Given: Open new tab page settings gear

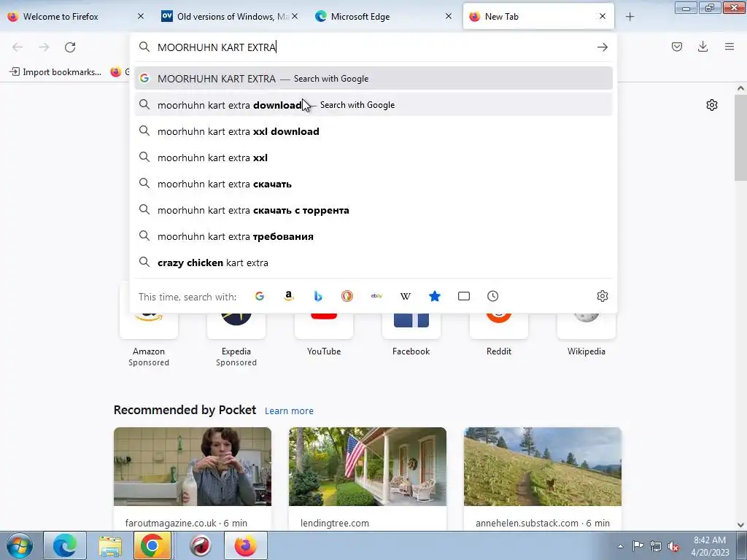Looking at the screenshot, I should tap(712, 105).
